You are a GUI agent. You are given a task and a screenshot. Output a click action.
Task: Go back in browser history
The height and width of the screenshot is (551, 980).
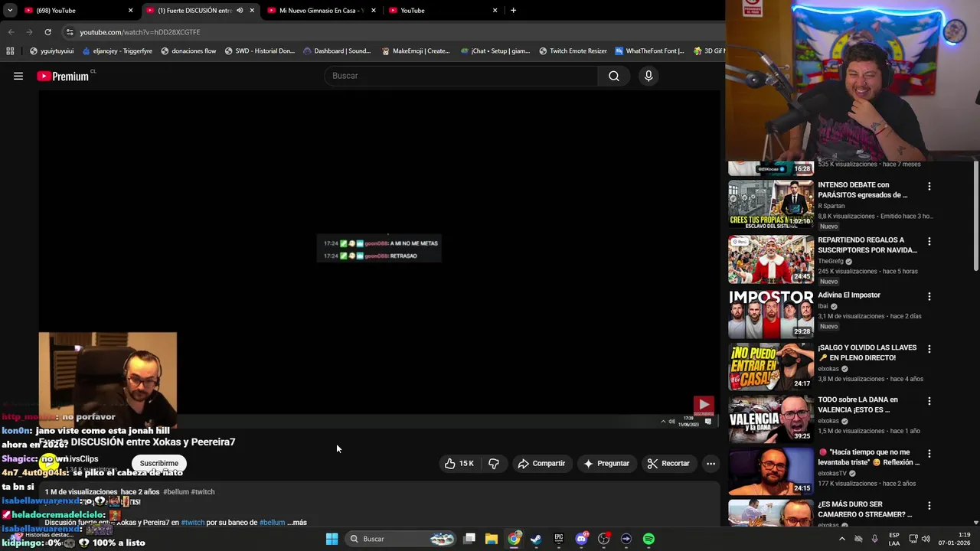(11, 32)
